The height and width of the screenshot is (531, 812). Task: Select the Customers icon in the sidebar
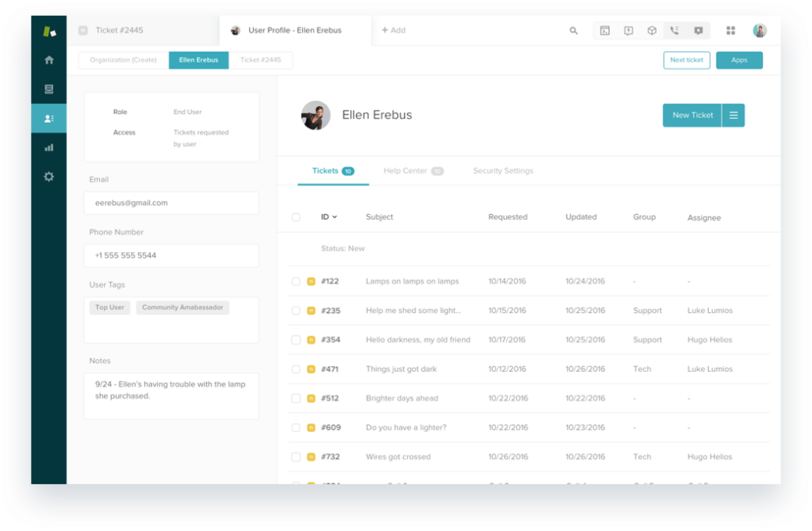click(48, 117)
